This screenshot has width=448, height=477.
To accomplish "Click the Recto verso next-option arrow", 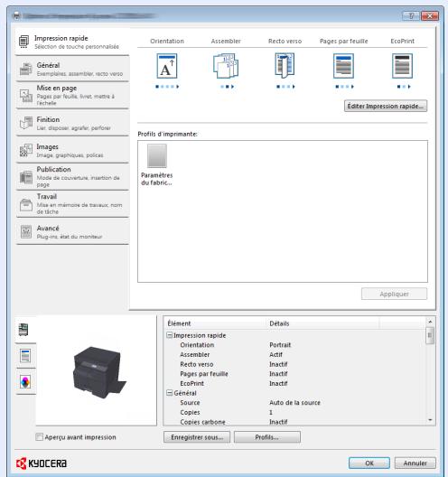I will click(x=294, y=87).
